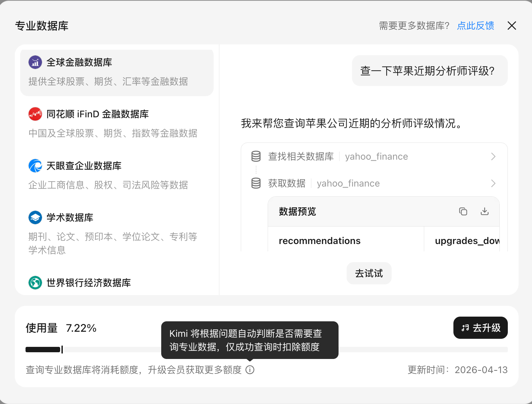Click the 提供全球股票、期货、汇率等金融数据 description

click(108, 81)
